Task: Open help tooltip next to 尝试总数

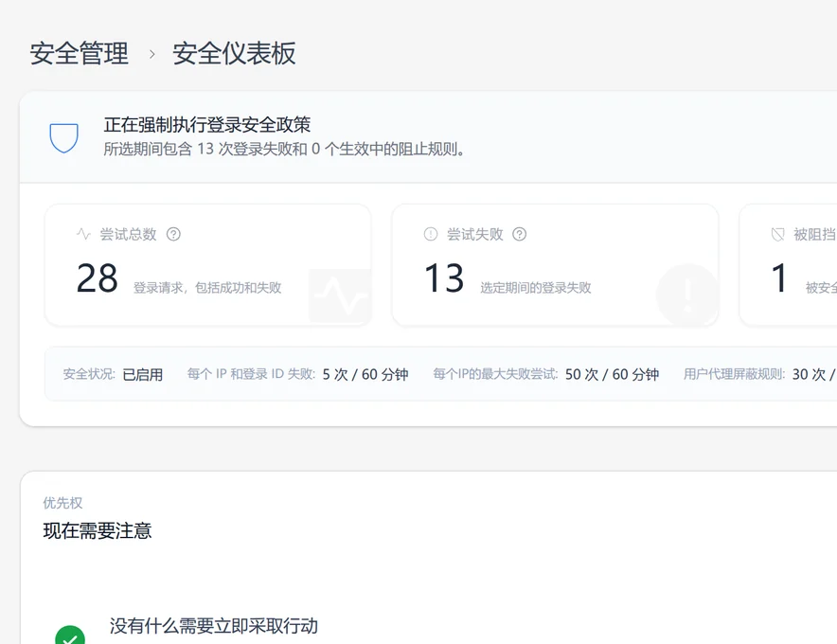Action: 173,234
